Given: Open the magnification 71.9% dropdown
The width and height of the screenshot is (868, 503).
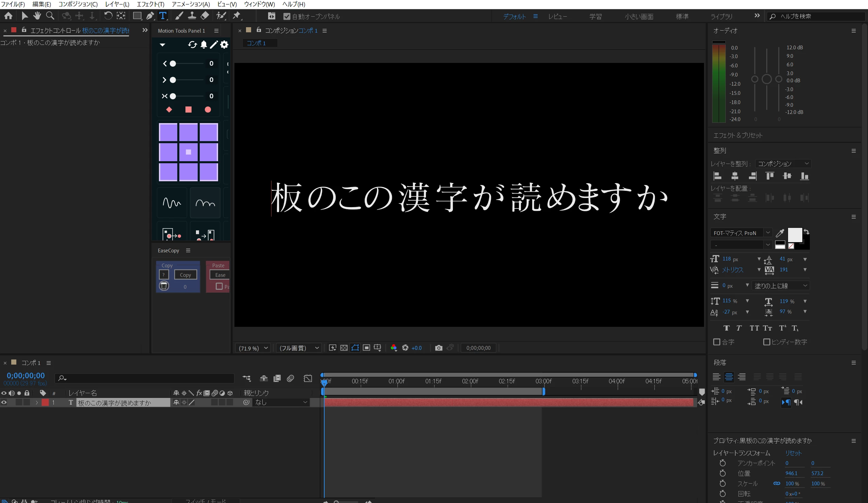Looking at the screenshot, I should point(253,348).
